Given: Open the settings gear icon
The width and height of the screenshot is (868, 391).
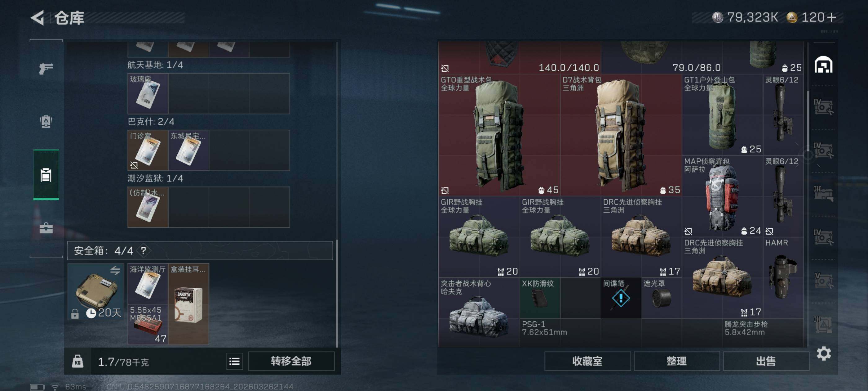Looking at the screenshot, I should 824,353.
